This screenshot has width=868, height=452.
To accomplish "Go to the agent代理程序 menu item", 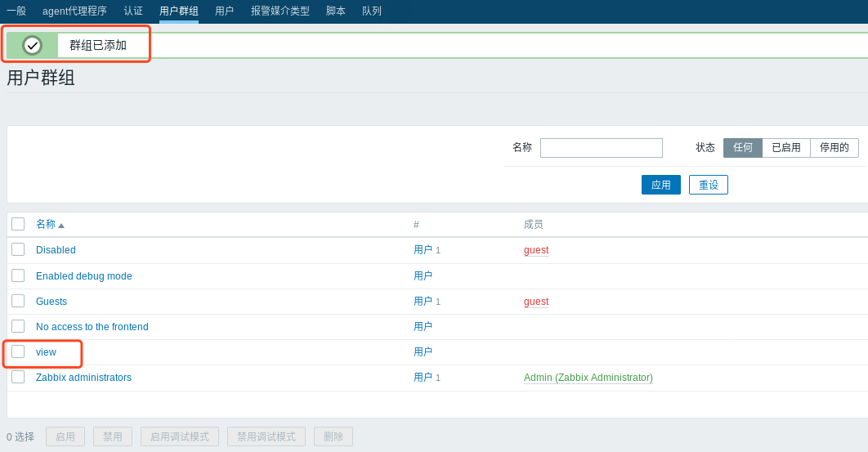I will click(74, 11).
